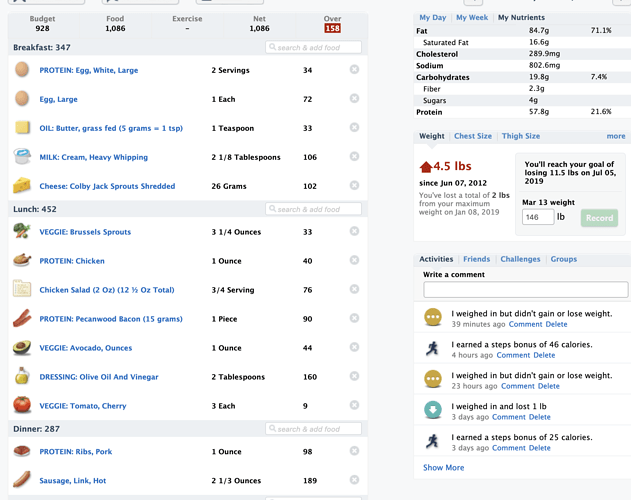Click the olive oil bottle icon
The image size is (631, 500).
pos(22,376)
